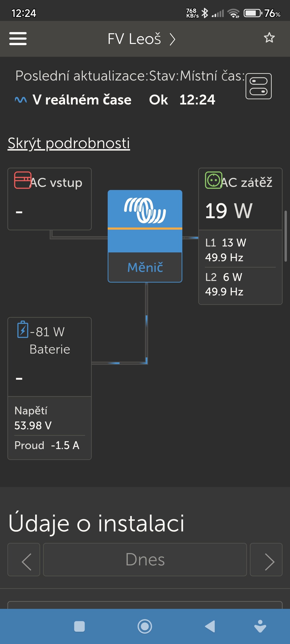Tap the device list controls icon
This screenshot has width=290, height=644.
pyautogui.click(x=258, y=86)
